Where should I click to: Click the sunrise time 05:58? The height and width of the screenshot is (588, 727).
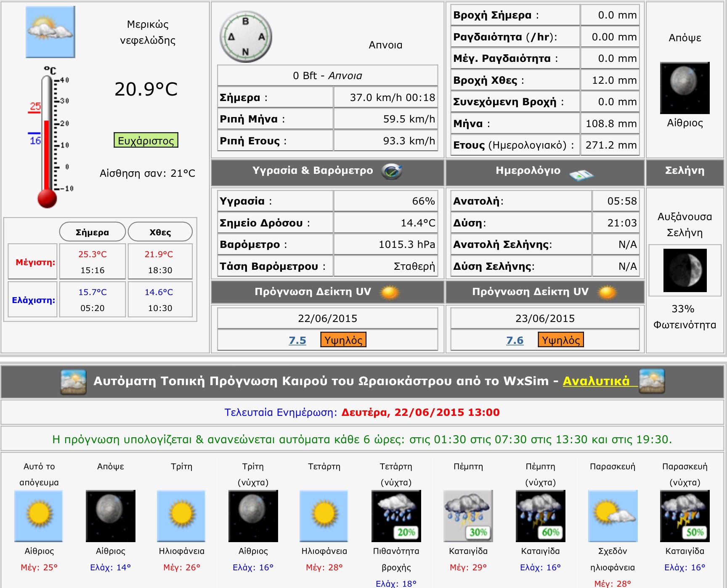(x=622, y=201)
